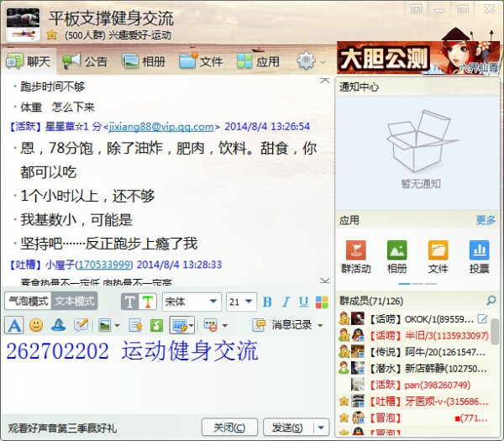Open the 应用 apps tab
Viewport: 504px width, 441px height.
pyautogui.click(x=258, y=61)
